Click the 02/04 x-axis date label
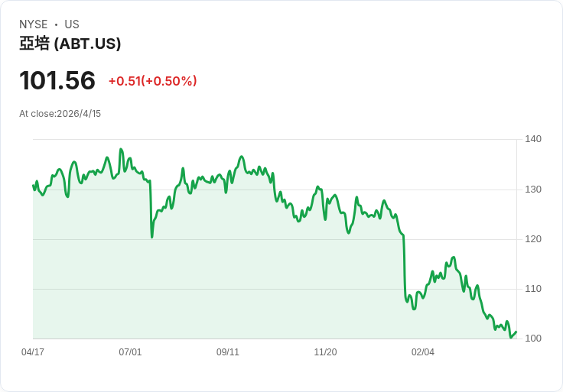The image size is (563, 392). pyautogui.click(x=423, y=352)
